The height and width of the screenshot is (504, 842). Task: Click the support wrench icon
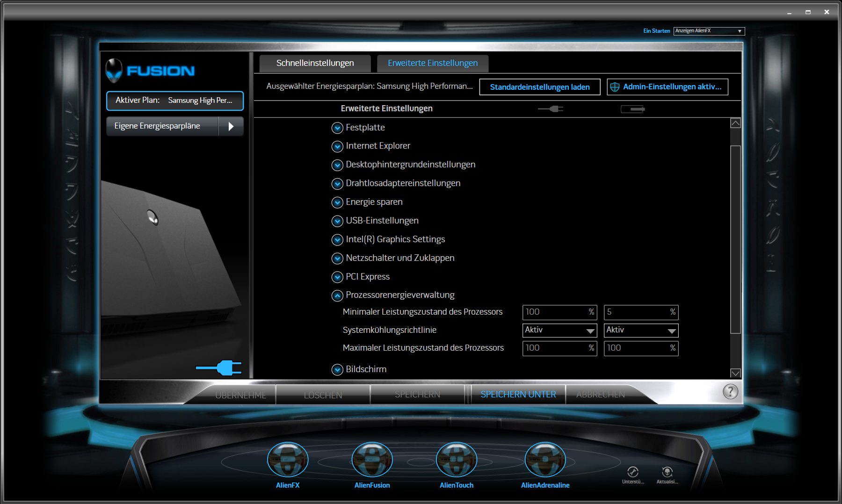point(633,472)
